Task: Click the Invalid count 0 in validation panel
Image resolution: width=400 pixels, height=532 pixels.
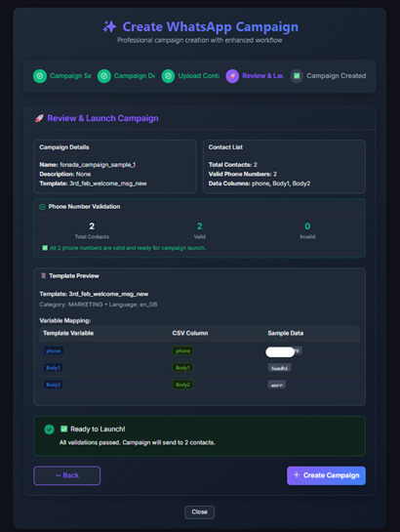Action: click(x=307, y=226)
